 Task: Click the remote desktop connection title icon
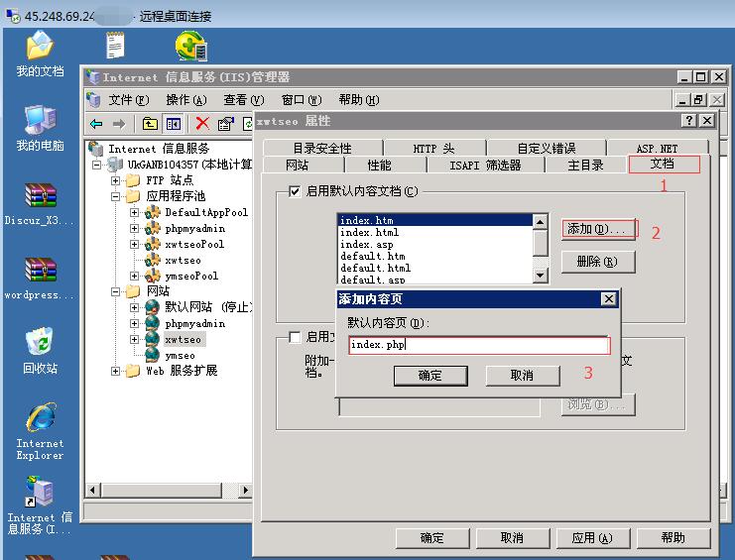click(x=14, y=16)
